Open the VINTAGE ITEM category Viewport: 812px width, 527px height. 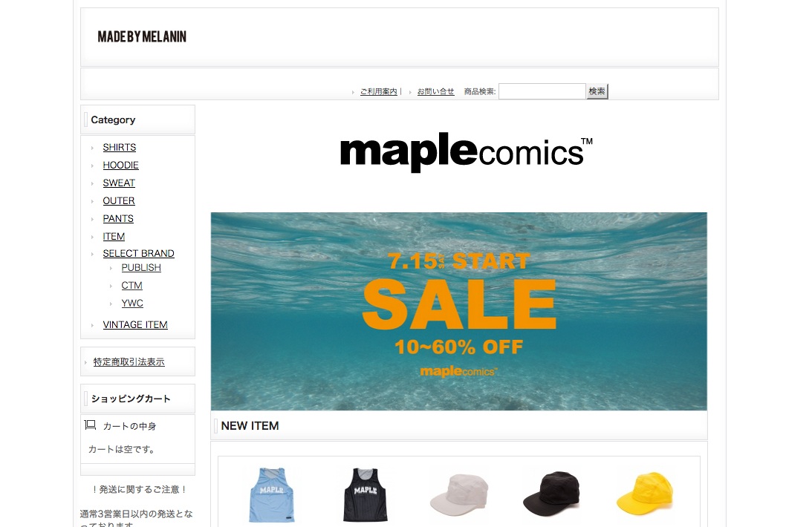click(x=135, y=325)
